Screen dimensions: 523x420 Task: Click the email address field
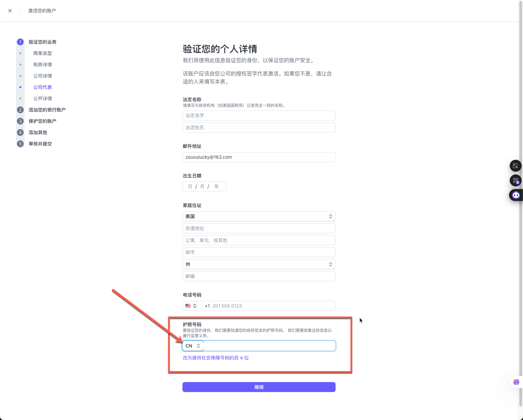(x=259, y=157)
